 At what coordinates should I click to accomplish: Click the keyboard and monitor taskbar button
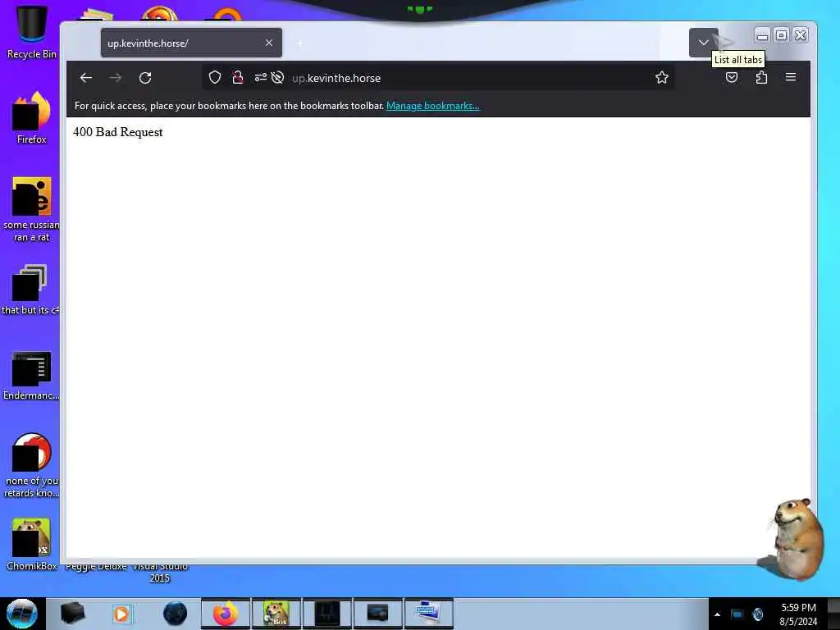tap(428, 614)
